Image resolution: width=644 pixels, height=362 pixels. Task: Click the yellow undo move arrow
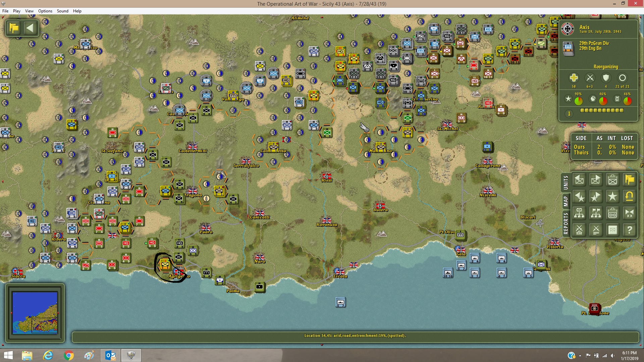[x=629, y=196]
